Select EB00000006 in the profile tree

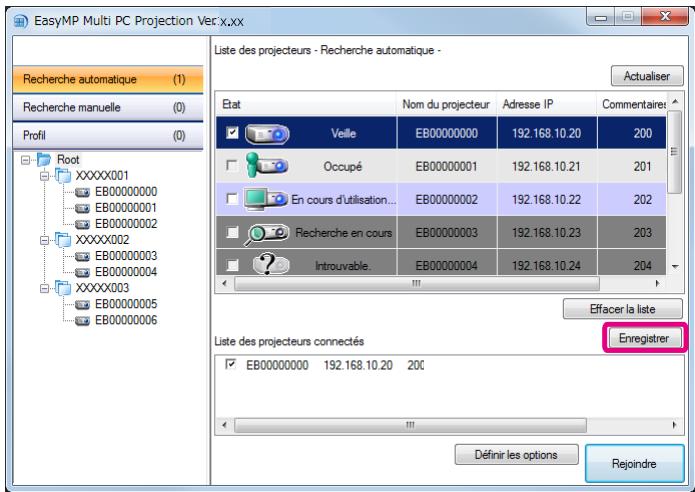point(126,320)
